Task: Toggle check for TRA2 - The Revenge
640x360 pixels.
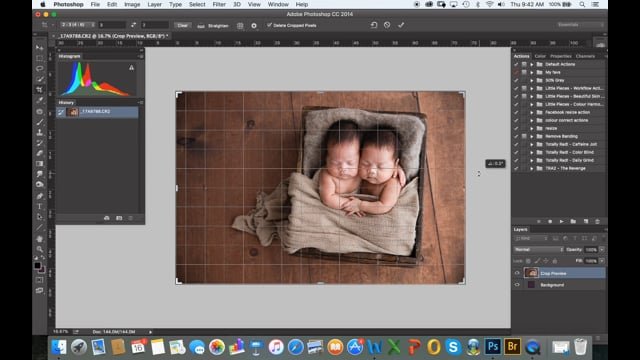Action: click(x=516, y=168)
